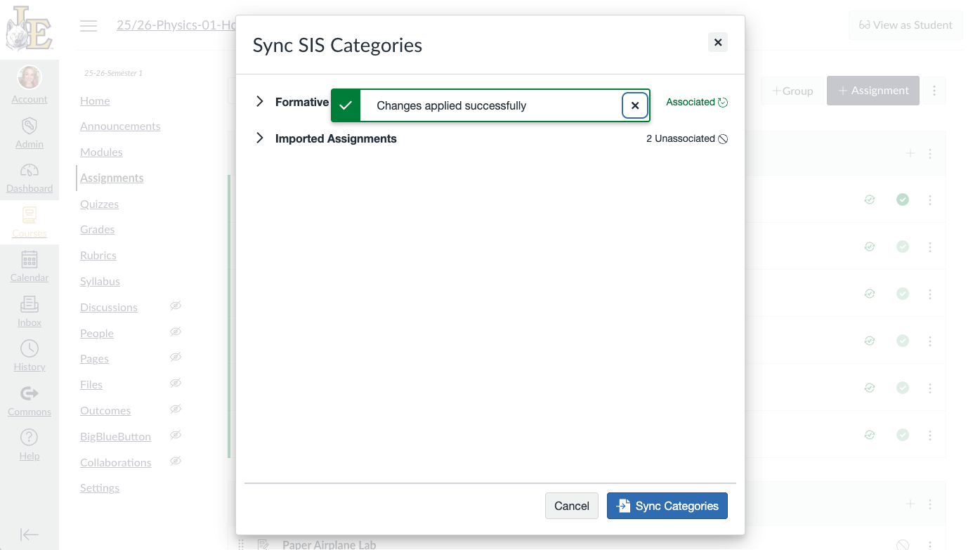Open the Help question mark icon
The image size is (980, 550).
30,438
